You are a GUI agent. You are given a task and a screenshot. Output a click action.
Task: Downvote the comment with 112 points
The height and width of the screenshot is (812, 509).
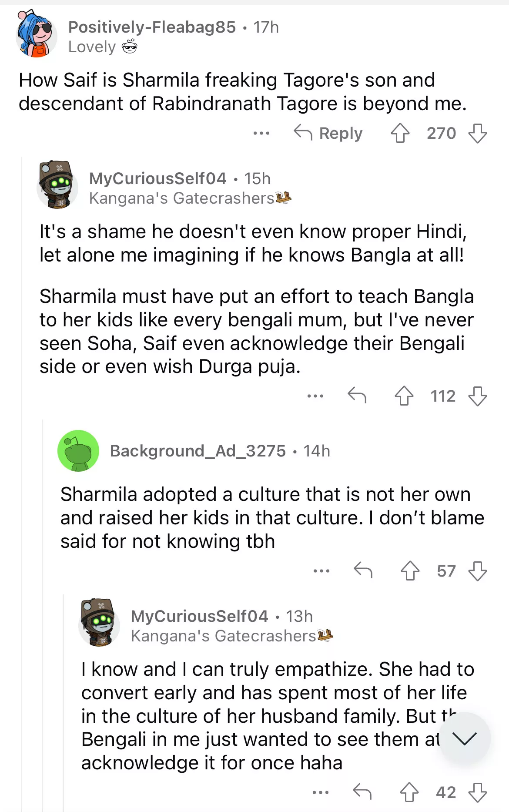pyautogui.click(x=477, y=396)
